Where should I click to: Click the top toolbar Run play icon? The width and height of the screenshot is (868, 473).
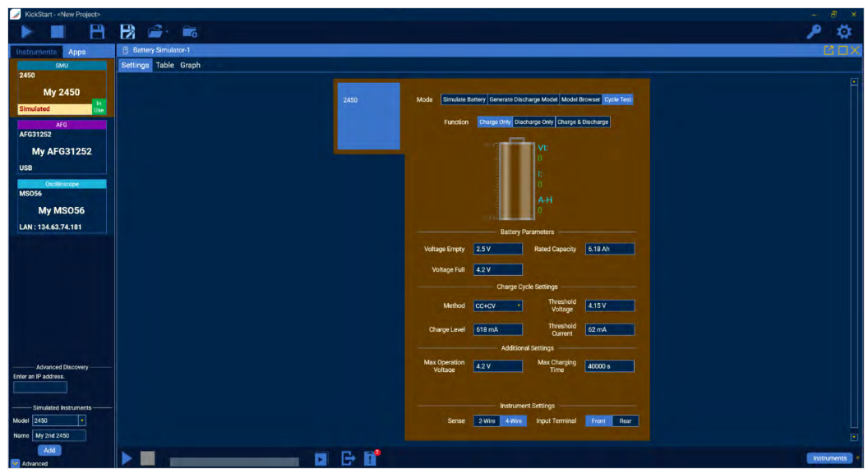point(26,32)
